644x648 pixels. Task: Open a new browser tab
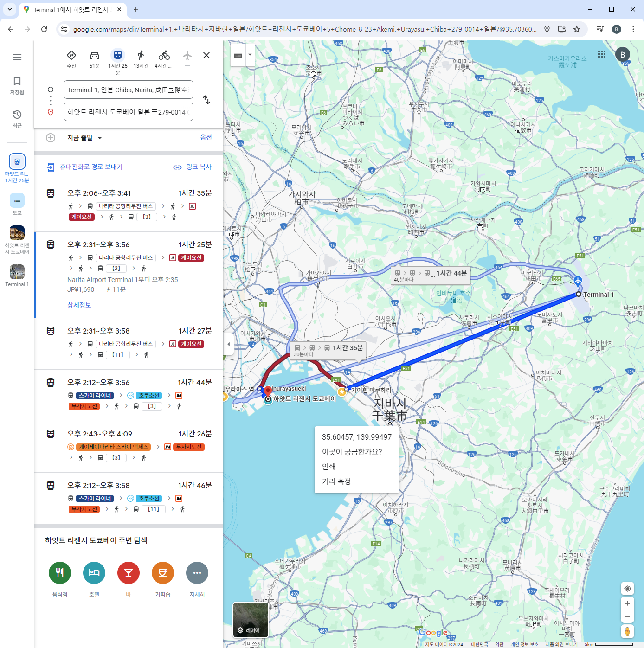coord(136,9)
